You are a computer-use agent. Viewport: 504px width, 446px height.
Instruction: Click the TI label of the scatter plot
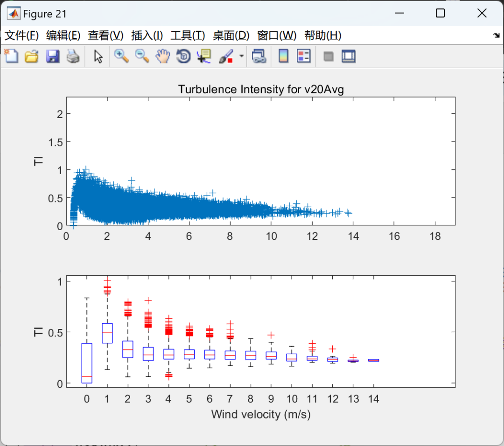(38, 161)
